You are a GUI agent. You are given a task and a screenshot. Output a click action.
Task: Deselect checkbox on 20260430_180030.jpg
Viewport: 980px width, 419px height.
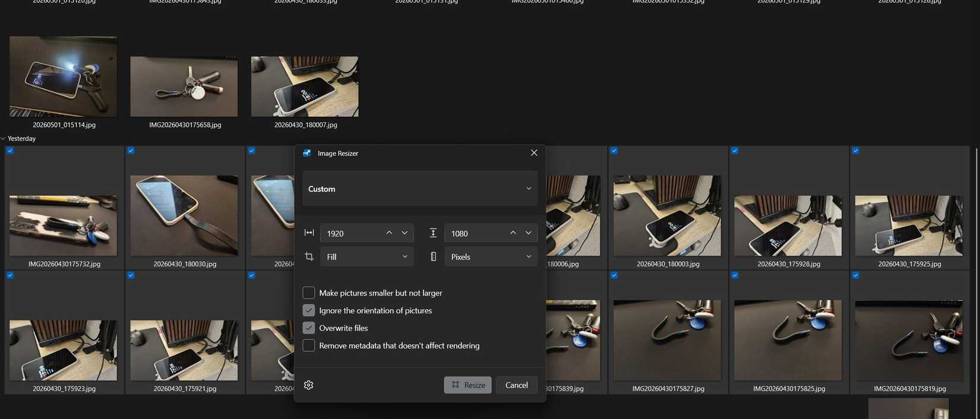(x=131, y=151)
